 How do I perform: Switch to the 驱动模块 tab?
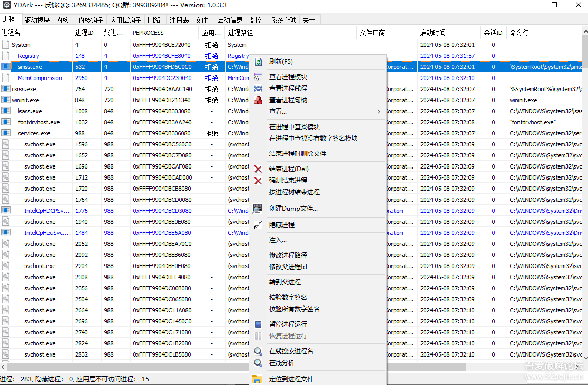pos(37,20)
